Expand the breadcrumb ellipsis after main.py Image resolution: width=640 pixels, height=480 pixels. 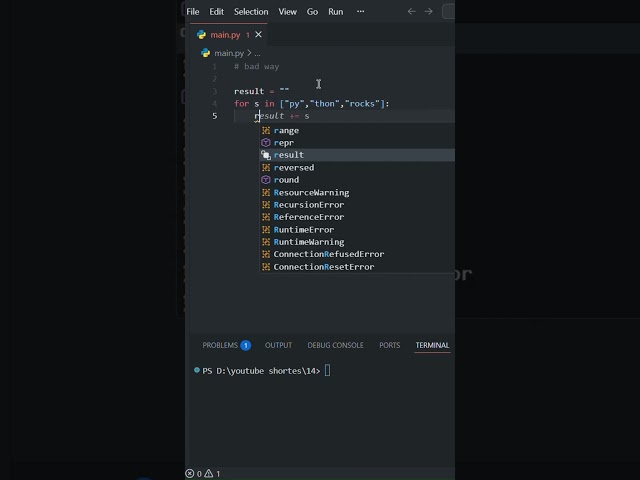257,53
